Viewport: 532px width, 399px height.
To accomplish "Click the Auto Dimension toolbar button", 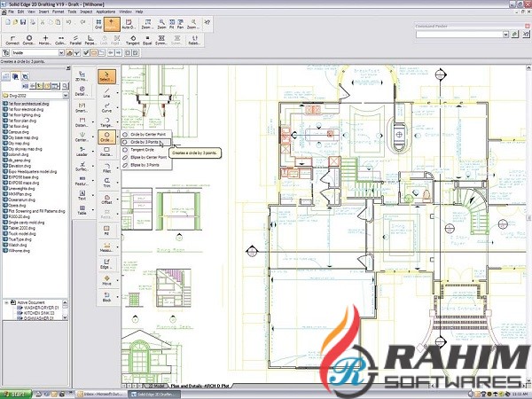I will click(129, 24).
